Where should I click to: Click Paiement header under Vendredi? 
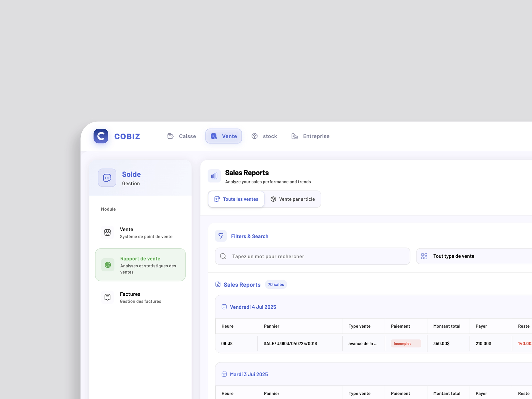tap(400, 326)
